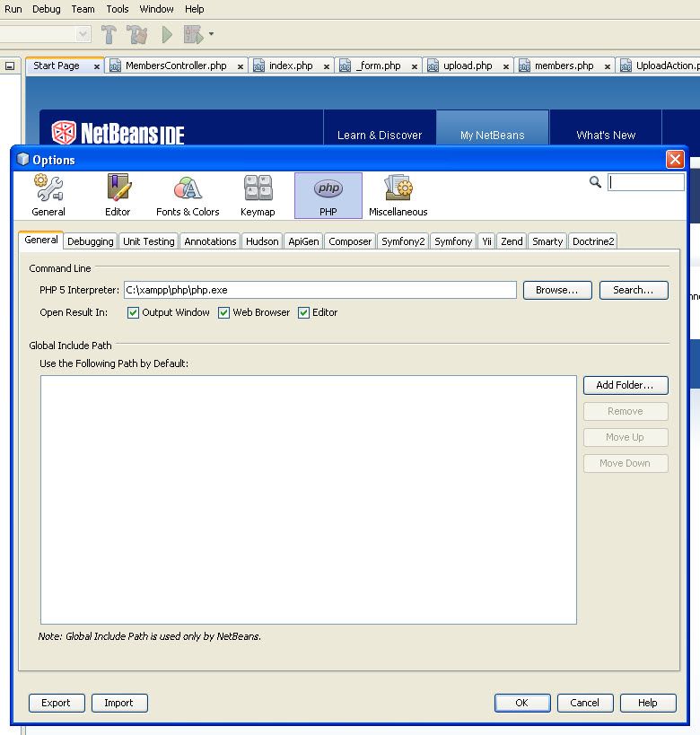Close the Start Page tab
The width and height of the screenshot is (700, 735).
(x=97, y=66)
